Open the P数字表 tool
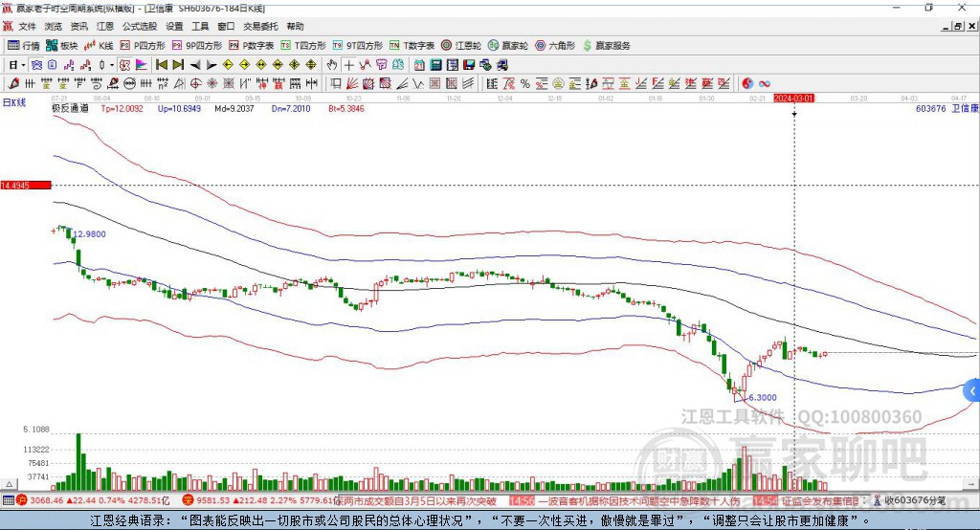The height and width of the screenshot is (530, 980). (252, 46)
